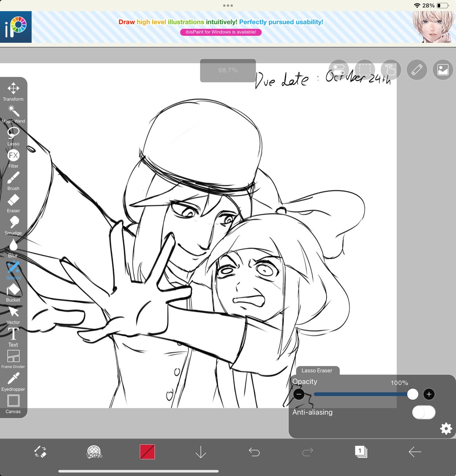
Task: Open the stabilizer hand icon at top
Action: click(x=391, y=70)
